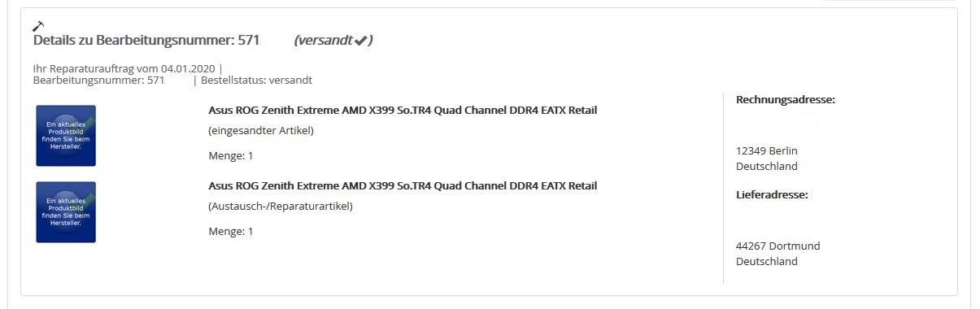Open the first product placeholder thumbnail

pos(66,135)
